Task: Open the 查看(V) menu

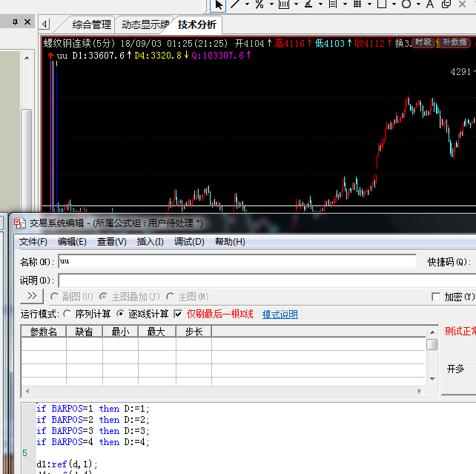Action: 111,242
